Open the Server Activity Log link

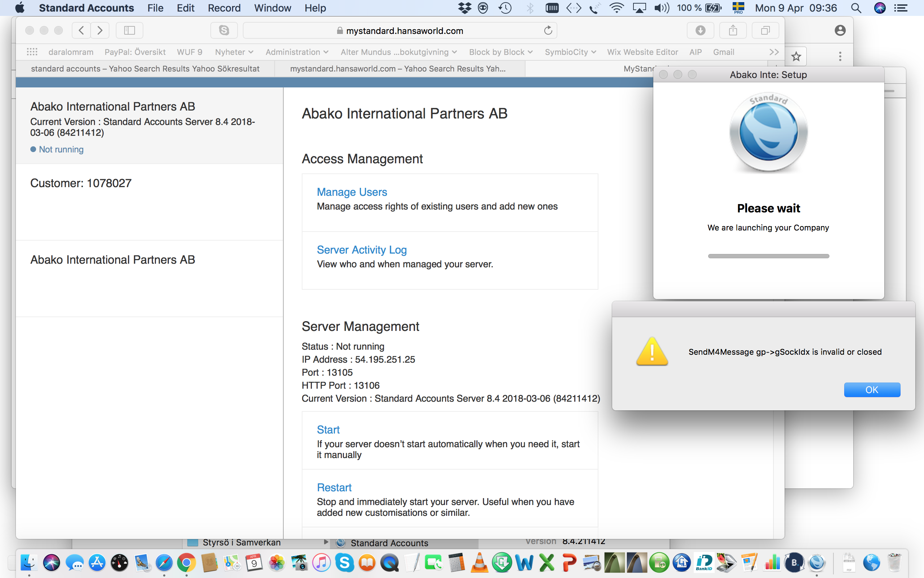point(362,250)
